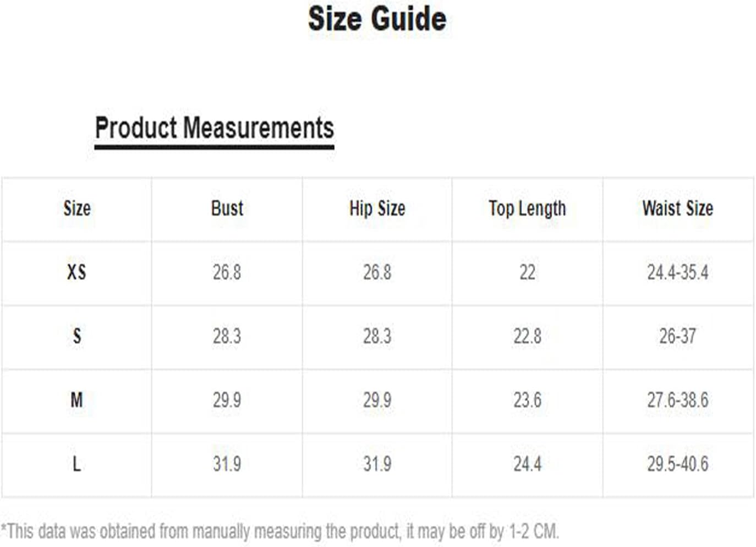Select the L size row label
This screenshot has height=547, width=756.
point(76,463)
